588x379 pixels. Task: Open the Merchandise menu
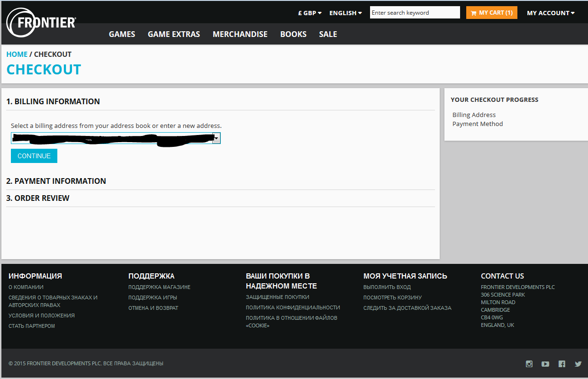pos(240,34)
